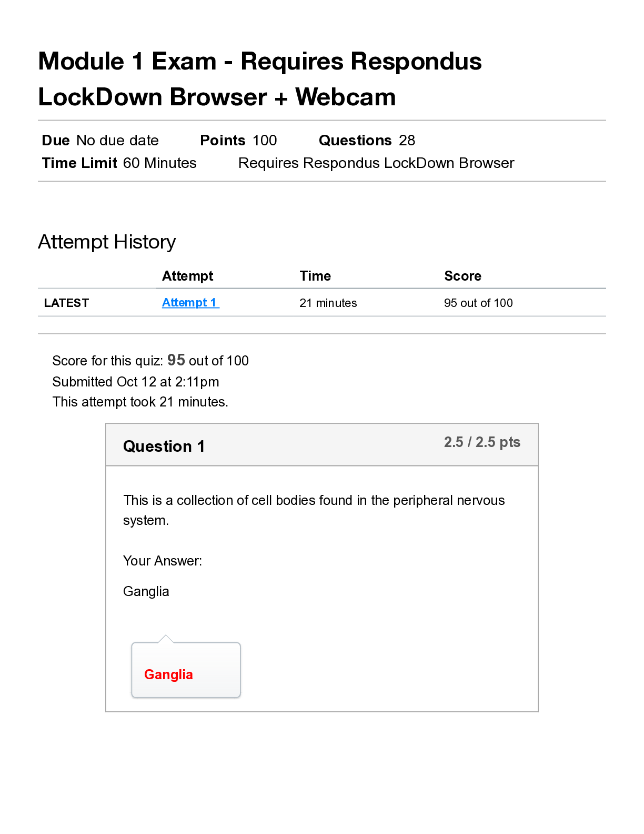Click the red Ganglia correct answer box
644x834 pixels.
point(186,671)
